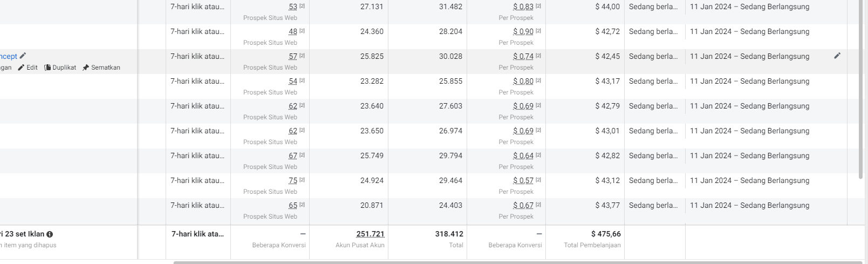The image size is (868, 264).
Task: Select the '7-hari klik ata...' attribution cell in the totals row
Action: 197,234
